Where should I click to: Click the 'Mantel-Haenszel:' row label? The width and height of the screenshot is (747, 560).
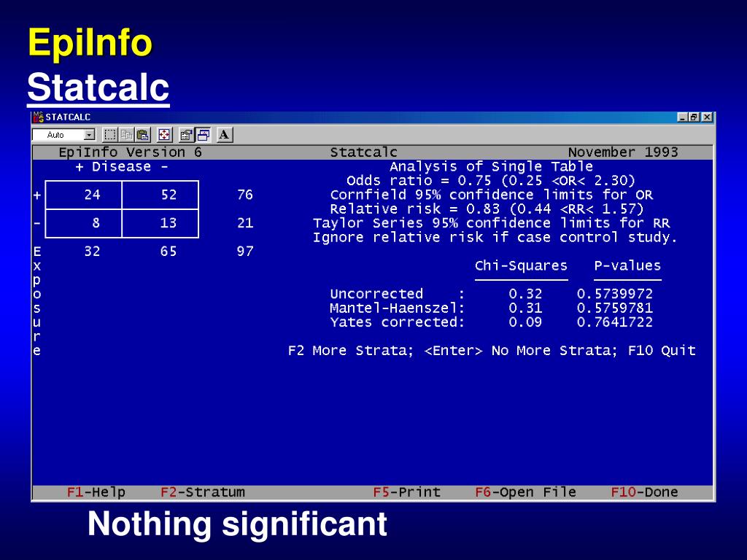398,308
